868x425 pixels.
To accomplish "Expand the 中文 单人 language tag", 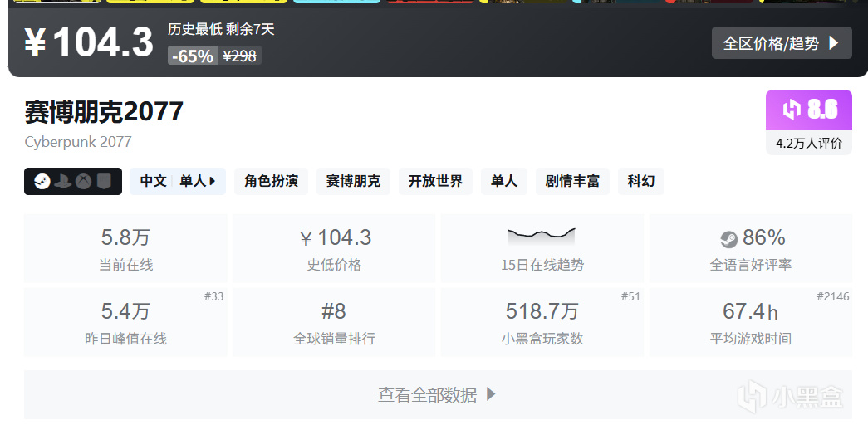I will (x=178, y=181).
